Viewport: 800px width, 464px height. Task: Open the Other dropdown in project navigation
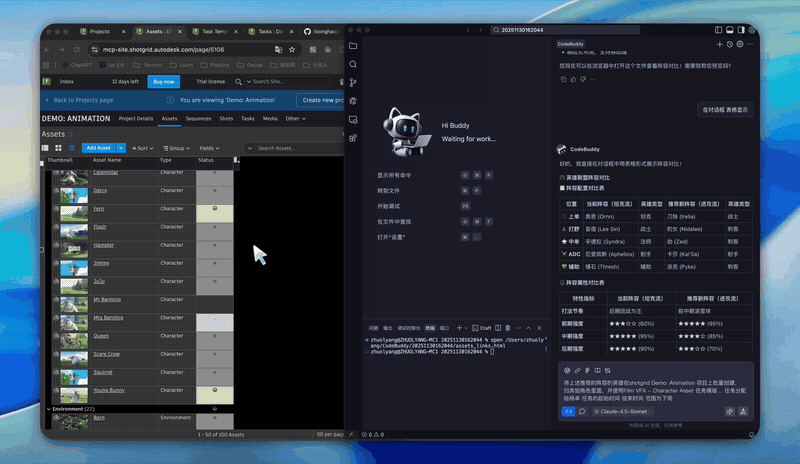[x=295, y=118]
